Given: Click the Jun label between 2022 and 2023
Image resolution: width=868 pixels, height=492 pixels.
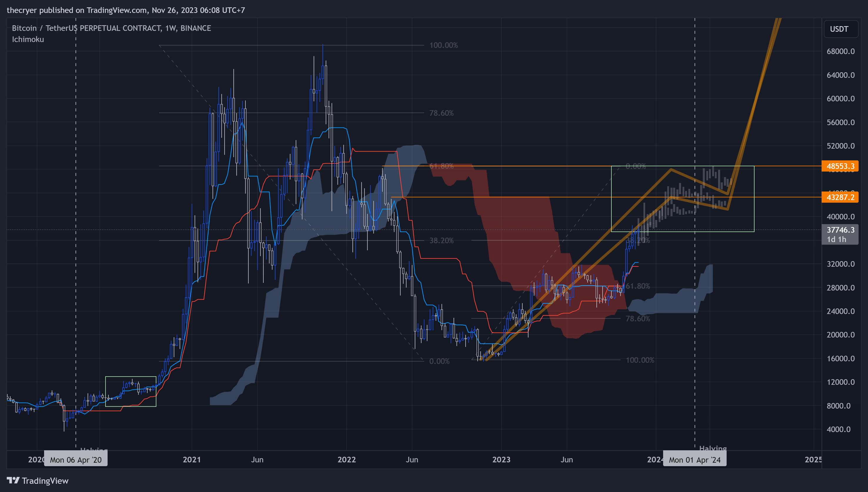Looking at the screenshot, I should (412, 460).
